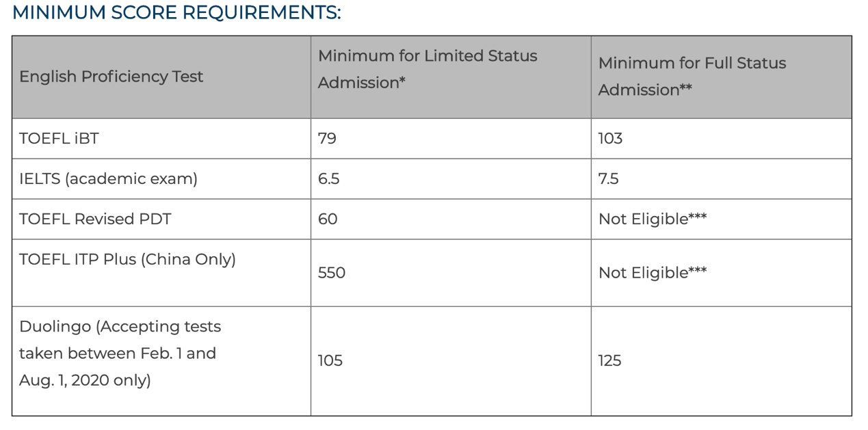Click the Aug. 1, 2020 only text

point(85,380)
